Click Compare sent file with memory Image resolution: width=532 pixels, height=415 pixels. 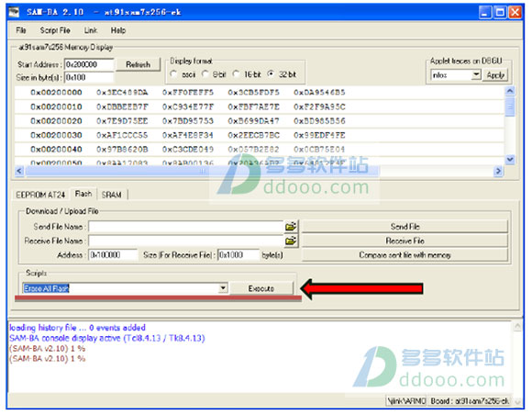(405, 255)
